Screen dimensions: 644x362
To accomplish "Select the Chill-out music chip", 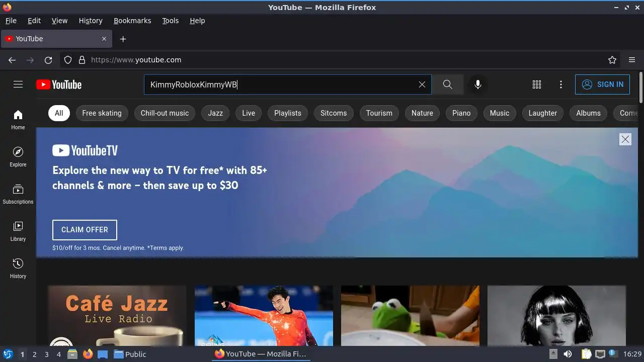I will 165,113.
